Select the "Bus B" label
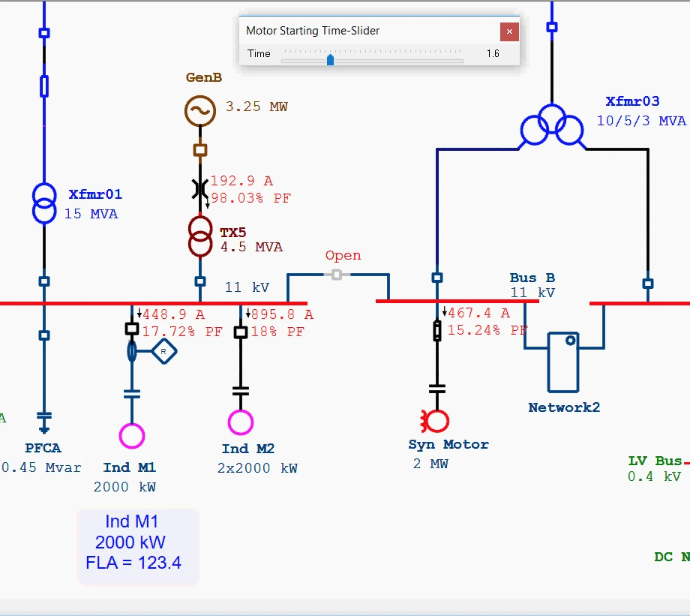The width and height of the screenshot is (690, 616). (x=532, y=278)
